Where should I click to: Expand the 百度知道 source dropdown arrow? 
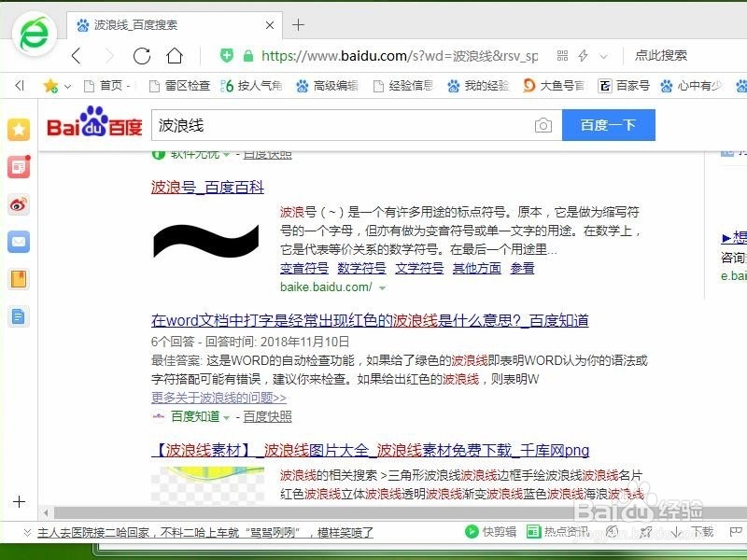coord(227,417)
